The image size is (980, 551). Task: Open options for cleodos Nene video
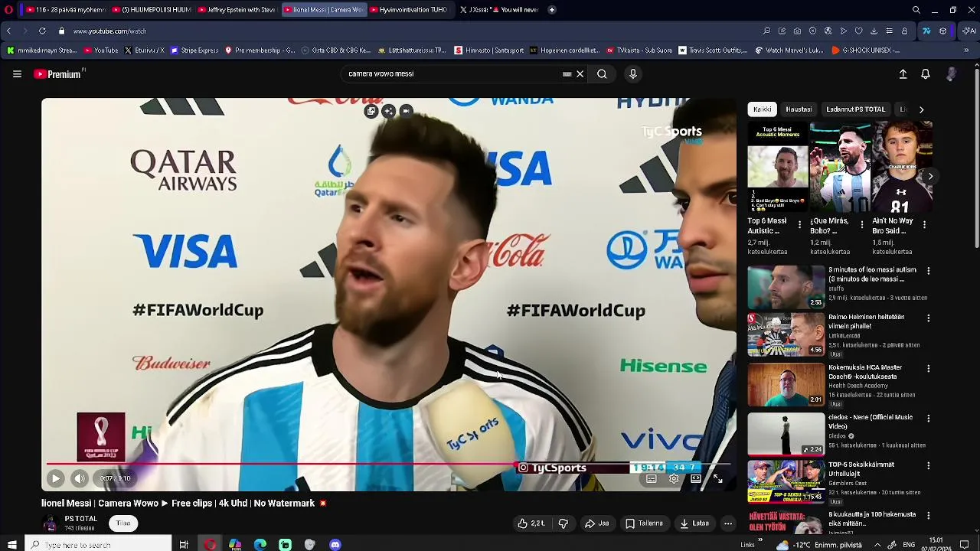928,419
